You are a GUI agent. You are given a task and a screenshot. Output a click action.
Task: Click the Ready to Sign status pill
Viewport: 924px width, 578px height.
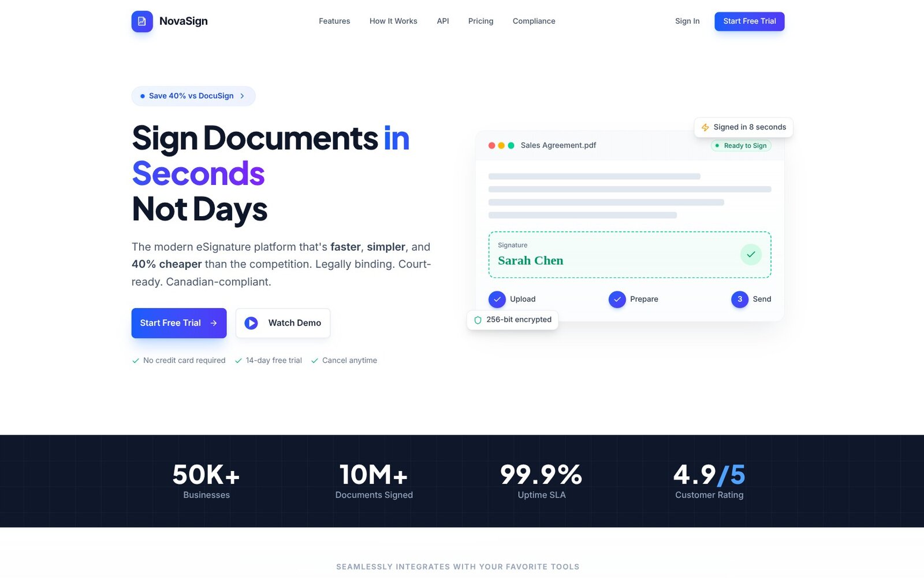[x=741, y=146]
